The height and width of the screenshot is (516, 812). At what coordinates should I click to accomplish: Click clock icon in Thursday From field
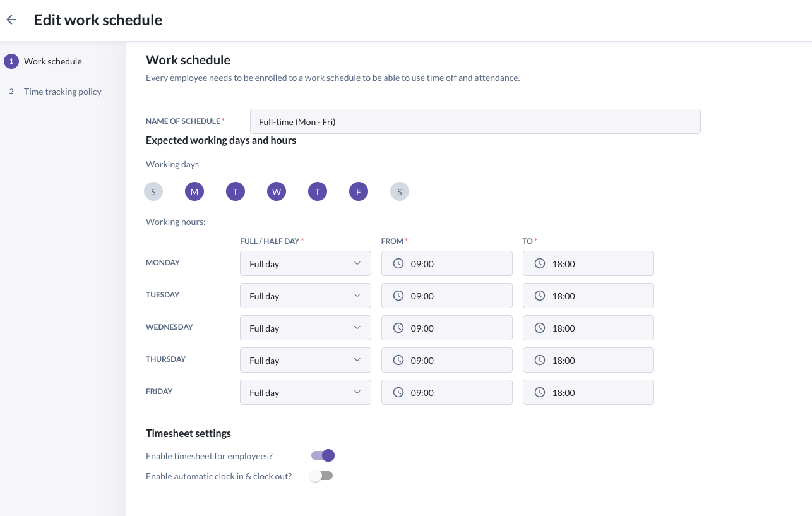pos(398,360)
